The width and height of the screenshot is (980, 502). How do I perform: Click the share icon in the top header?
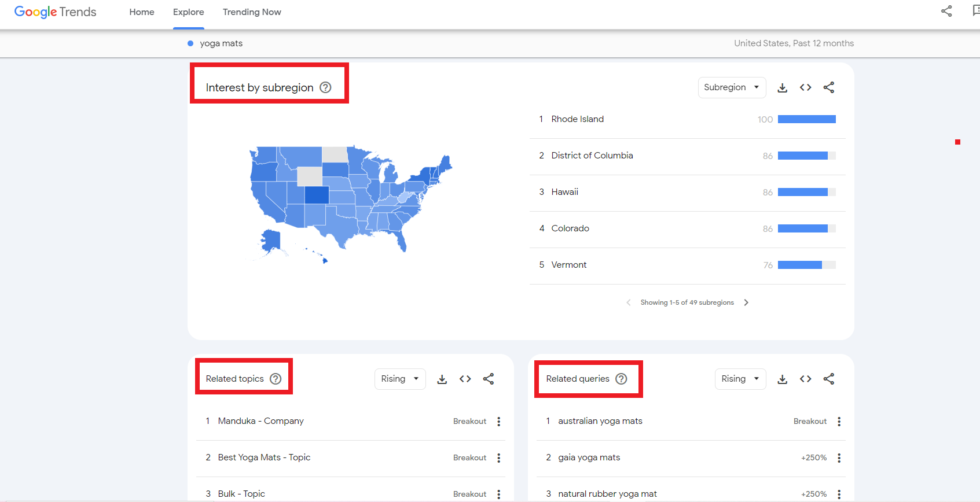click(x=946, y=11)
